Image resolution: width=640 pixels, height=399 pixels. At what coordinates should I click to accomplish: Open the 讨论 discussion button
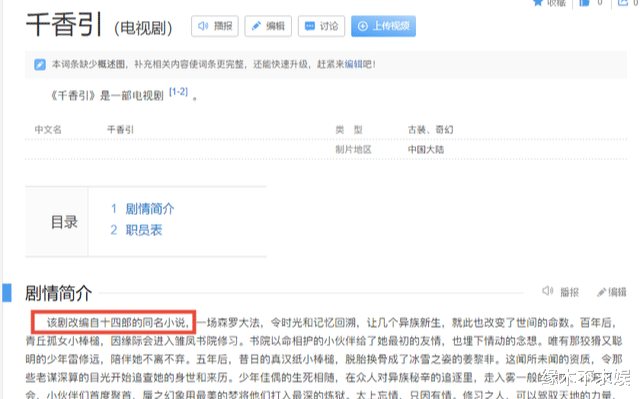pos(321,26)
